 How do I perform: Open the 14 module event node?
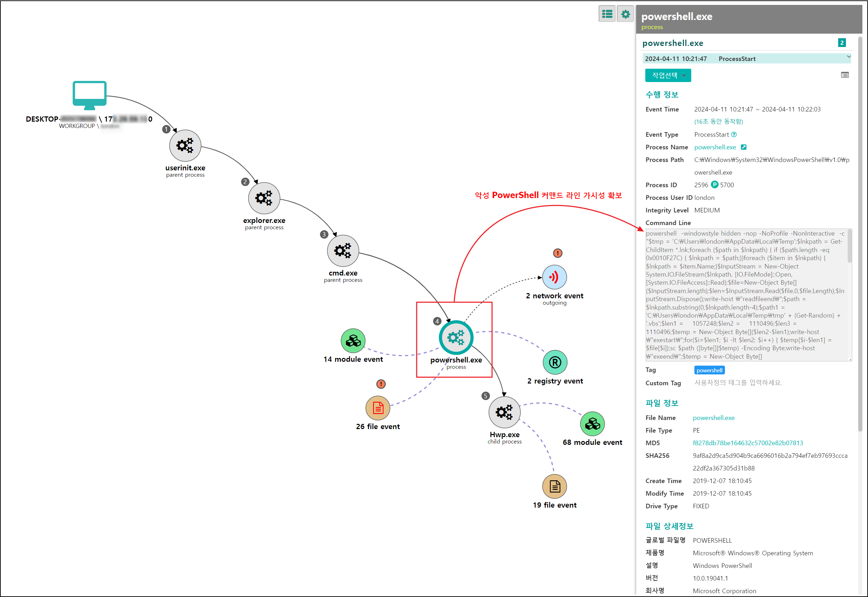coord(353,341)
